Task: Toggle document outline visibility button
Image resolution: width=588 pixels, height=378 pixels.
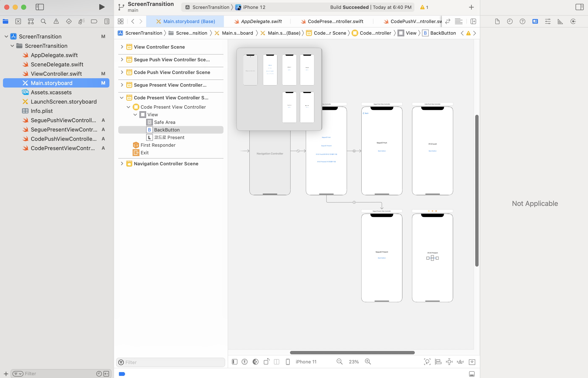Action: point(234,362)
